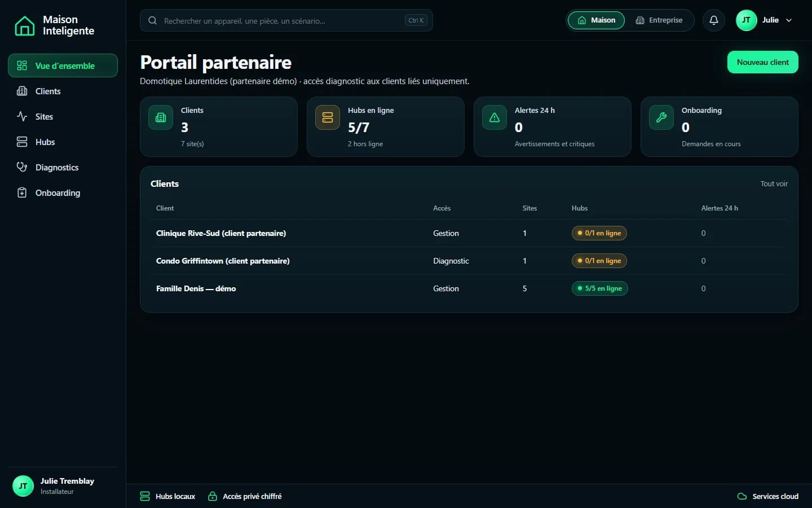Open Famille Denis — démo client row
812x508 pixels.
point(469,288)
